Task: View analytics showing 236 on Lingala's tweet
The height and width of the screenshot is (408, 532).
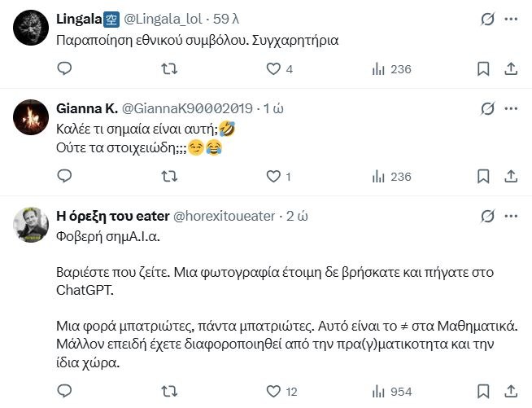Action: click(378, 69)
